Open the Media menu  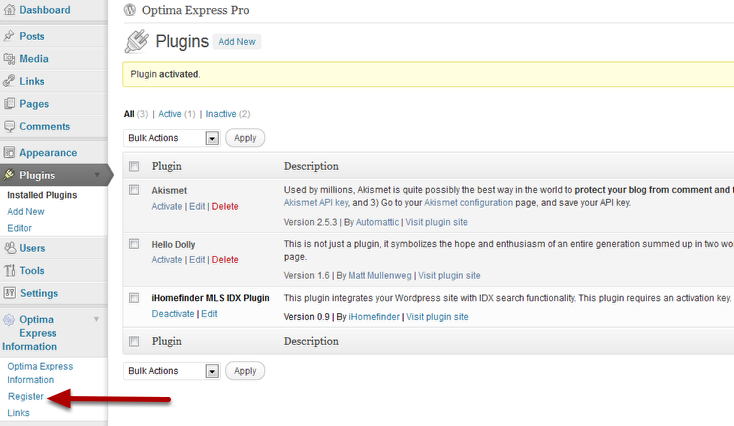click(34, 59)
